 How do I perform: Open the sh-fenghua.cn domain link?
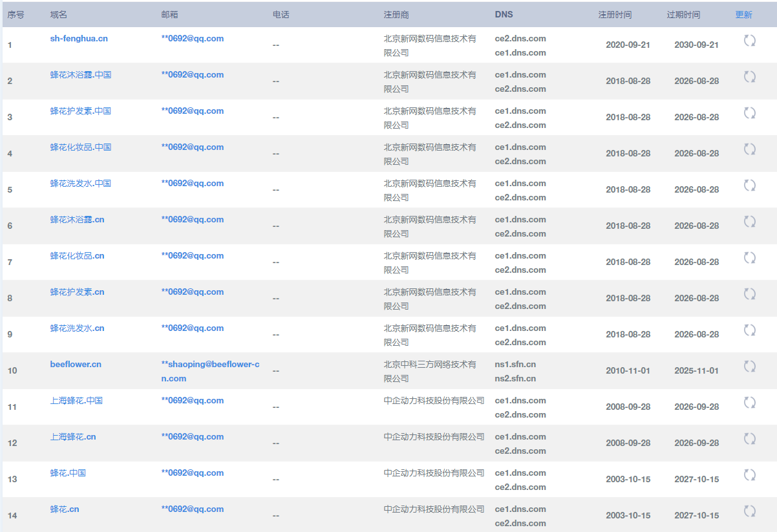(79, 38)
